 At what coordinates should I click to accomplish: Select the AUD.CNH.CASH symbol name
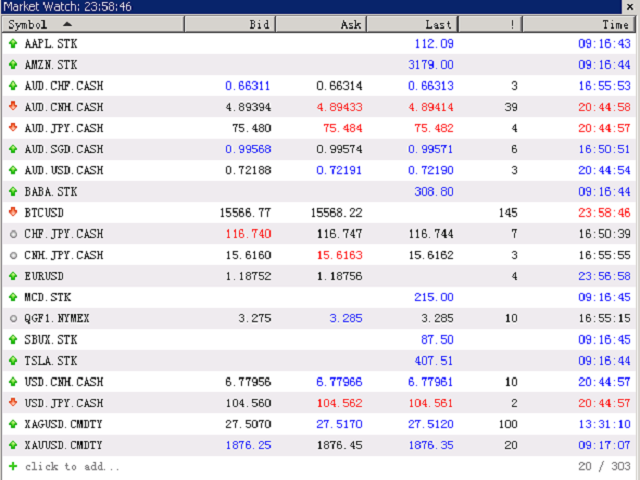point(64,107)
